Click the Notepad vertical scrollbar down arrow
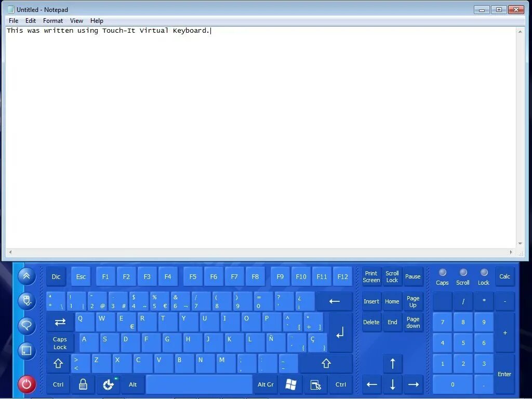532x399 pixels. coord(520,244)
